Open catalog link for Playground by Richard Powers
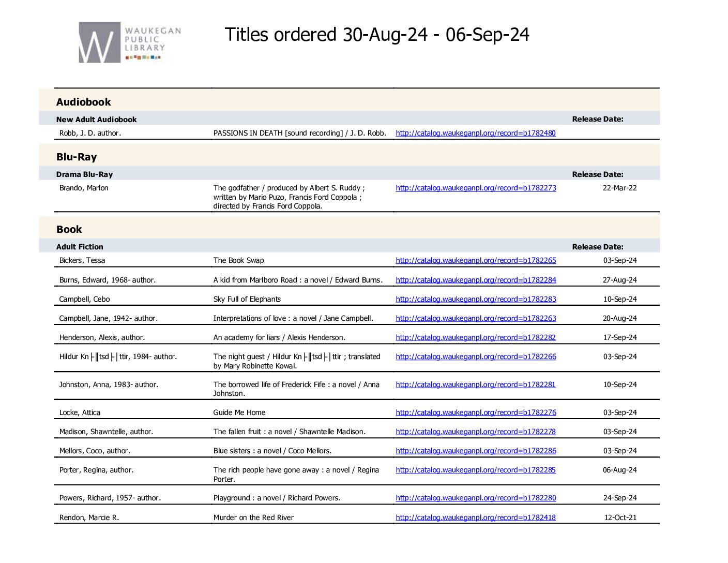Image resolution: width=728 pixels, height=563 pixels. click(x=476, y=498)
